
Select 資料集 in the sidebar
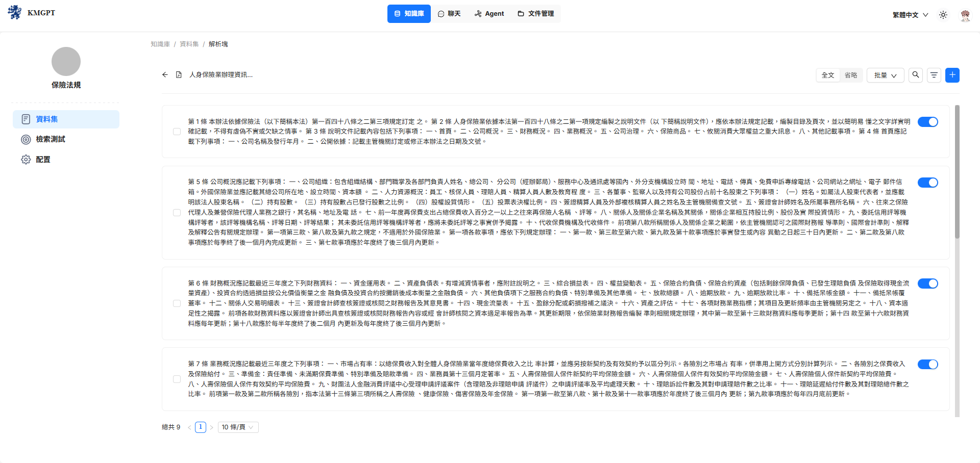click(x=45, y=119)
